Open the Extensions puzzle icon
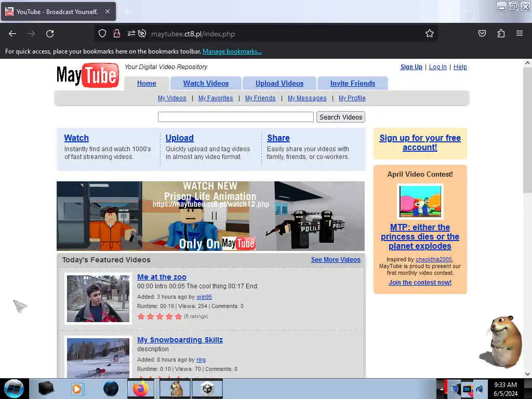The width and height of the screenshot is (532, 399). click(x=501, y=33)
